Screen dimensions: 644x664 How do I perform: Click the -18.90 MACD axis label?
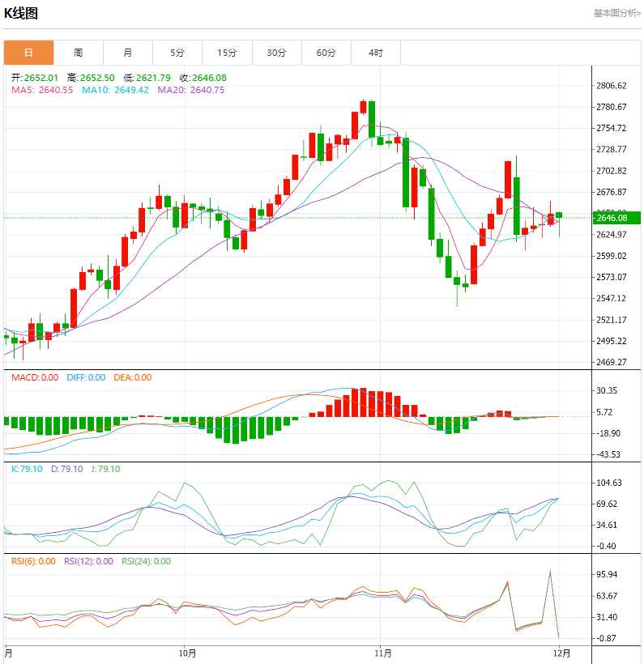tap(608, 433)
